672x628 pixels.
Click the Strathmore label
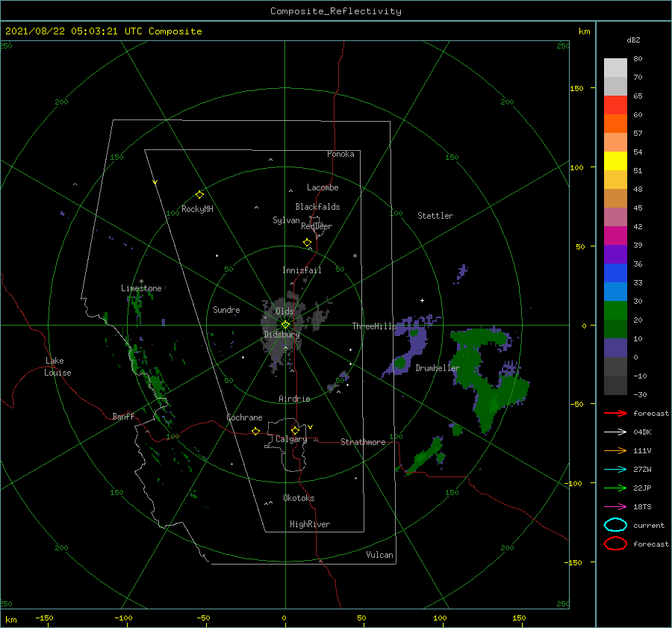tap(363, 442)
